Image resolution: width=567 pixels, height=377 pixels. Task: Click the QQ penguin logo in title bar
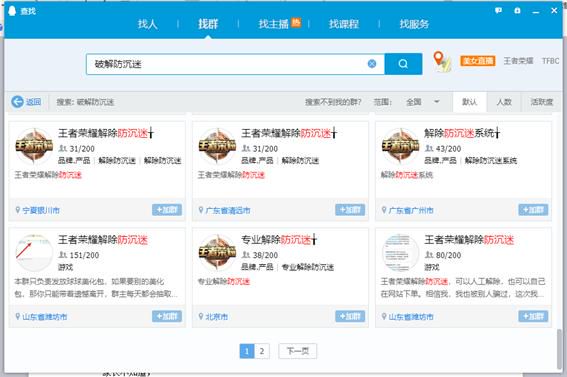click(12, 11)
